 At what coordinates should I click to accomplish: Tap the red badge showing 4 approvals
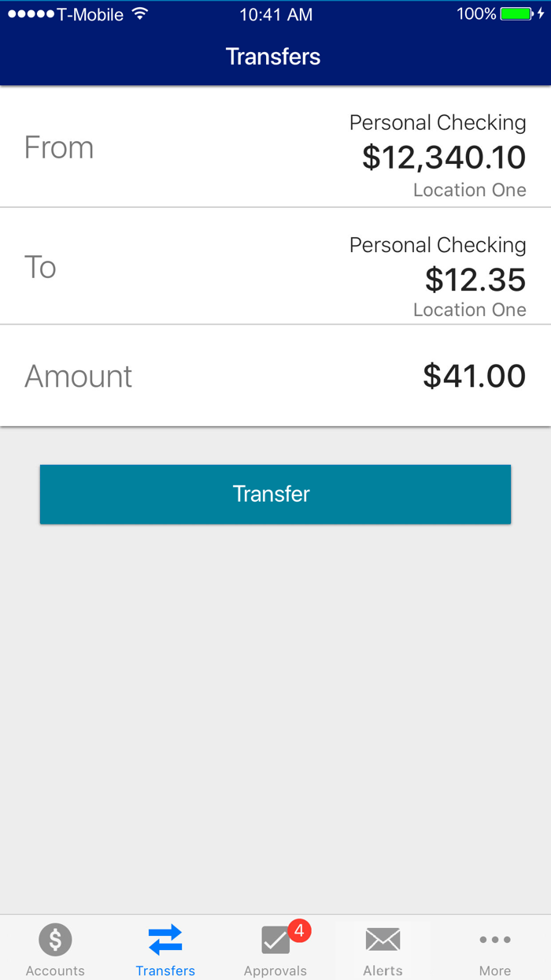tap(299, 930)
